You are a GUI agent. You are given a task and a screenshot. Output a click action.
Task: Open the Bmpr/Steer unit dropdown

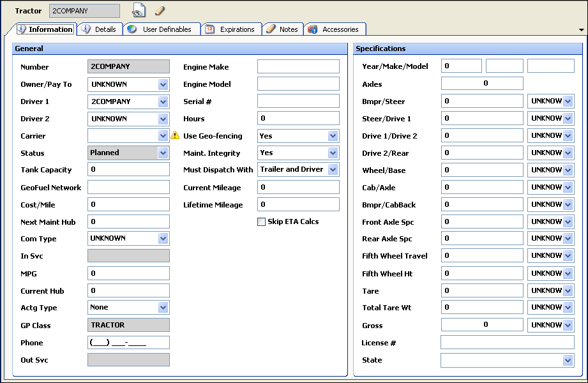coord(568,101)
